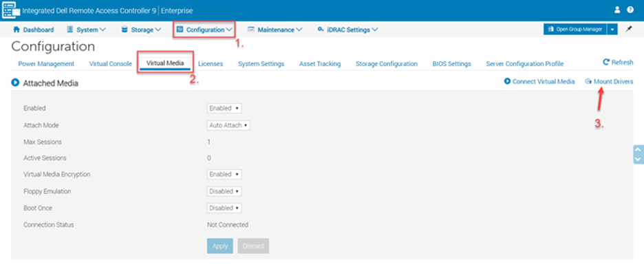Click the Connect Virtual Media play icon
This screenshot has height=271, width=644.
pyautogui.click(x=507, y=81)
